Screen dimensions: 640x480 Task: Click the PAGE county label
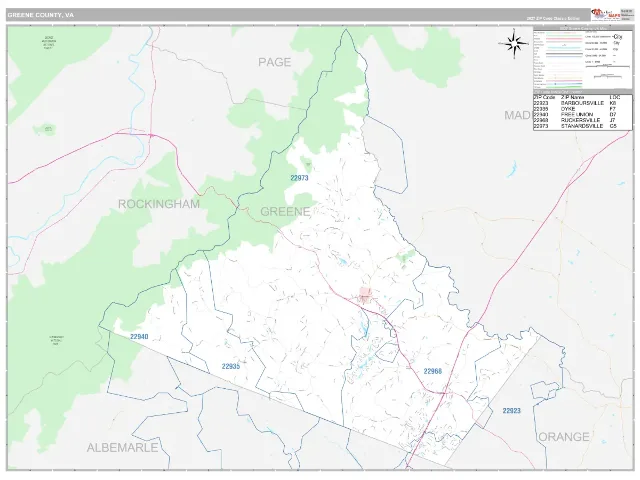[x=274, y=62]
